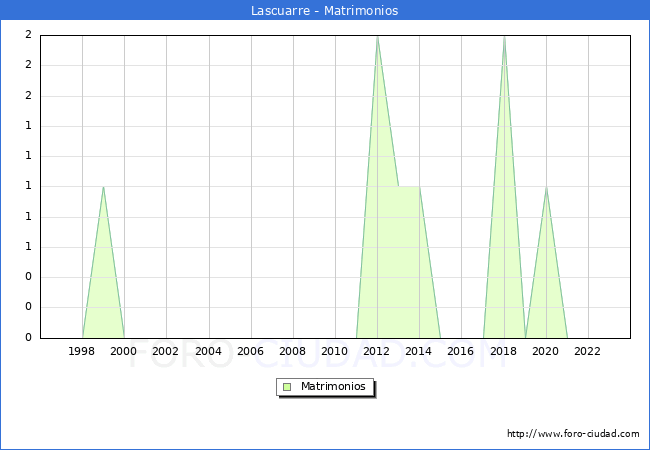Click the Matrimonios legend label

[x=333, y=387]
